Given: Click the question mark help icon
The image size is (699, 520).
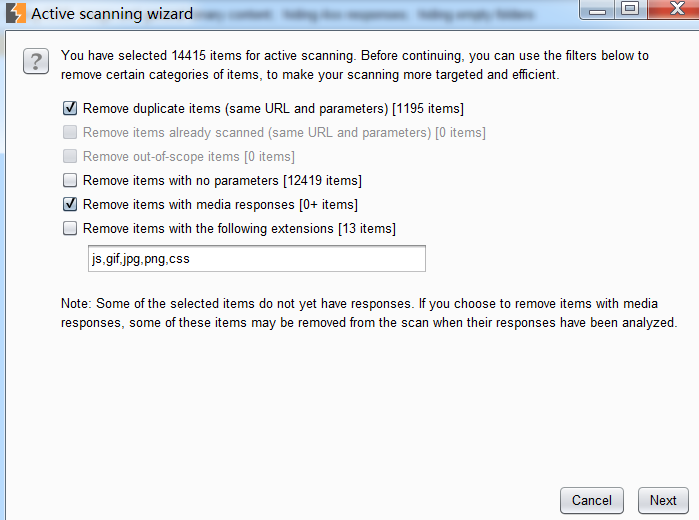Looking at the screenshot, I should (x=36, y=63).
